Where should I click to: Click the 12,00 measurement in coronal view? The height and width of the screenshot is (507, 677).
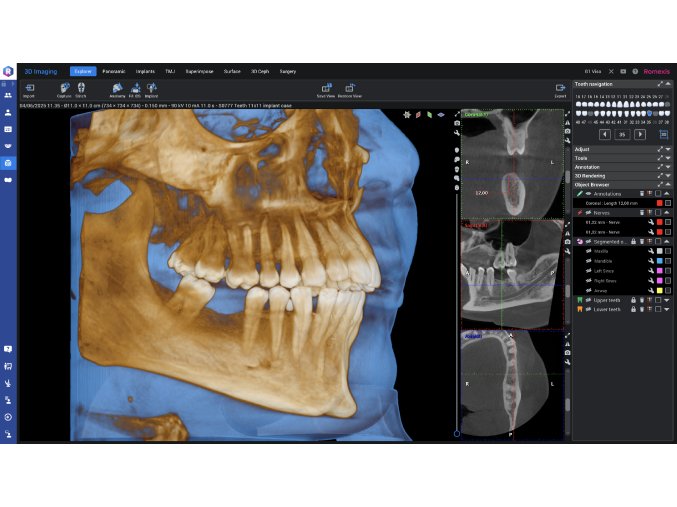click(481, 193)
